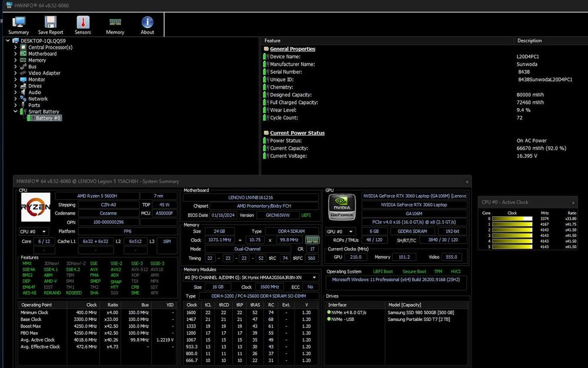
Task: Click the Core 5 clock bar
Action: (x=512, y=247)
